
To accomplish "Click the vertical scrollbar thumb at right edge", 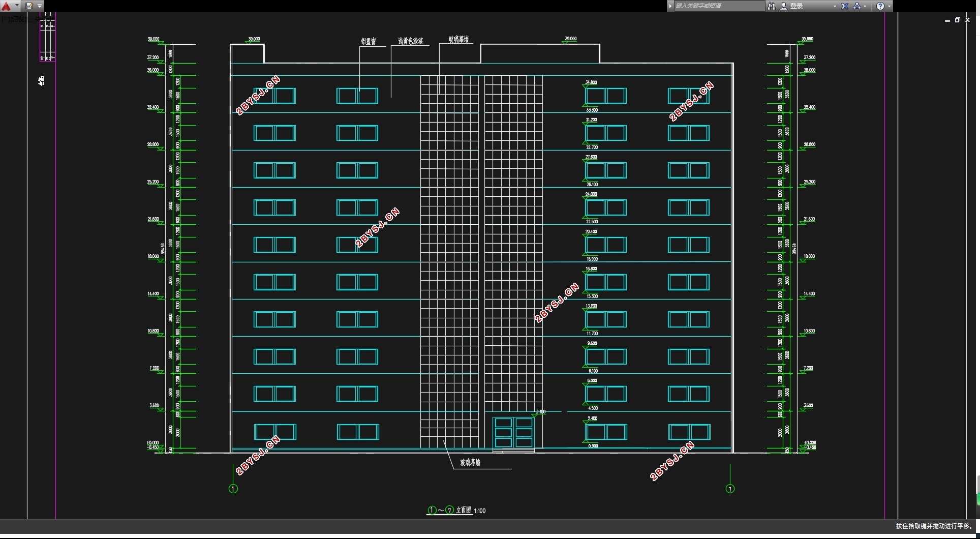I will pos(978,490).
